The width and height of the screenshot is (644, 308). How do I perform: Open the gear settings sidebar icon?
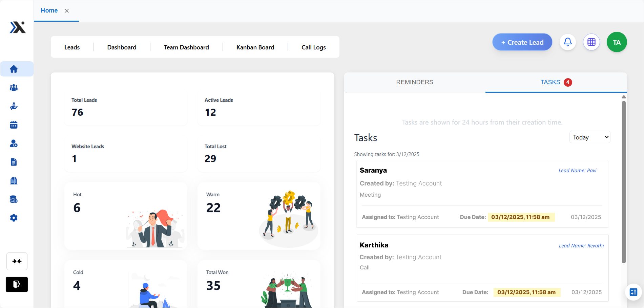click(x=14, y=218)
